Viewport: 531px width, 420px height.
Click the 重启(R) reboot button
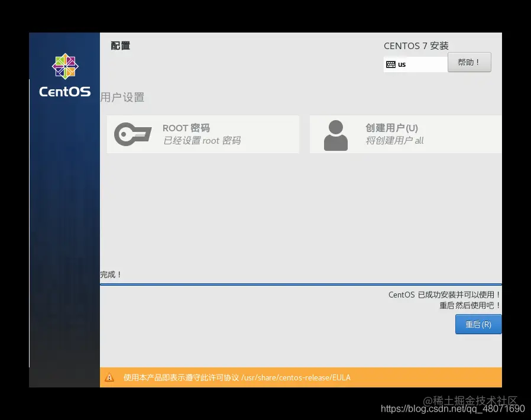tap(478, 324)
